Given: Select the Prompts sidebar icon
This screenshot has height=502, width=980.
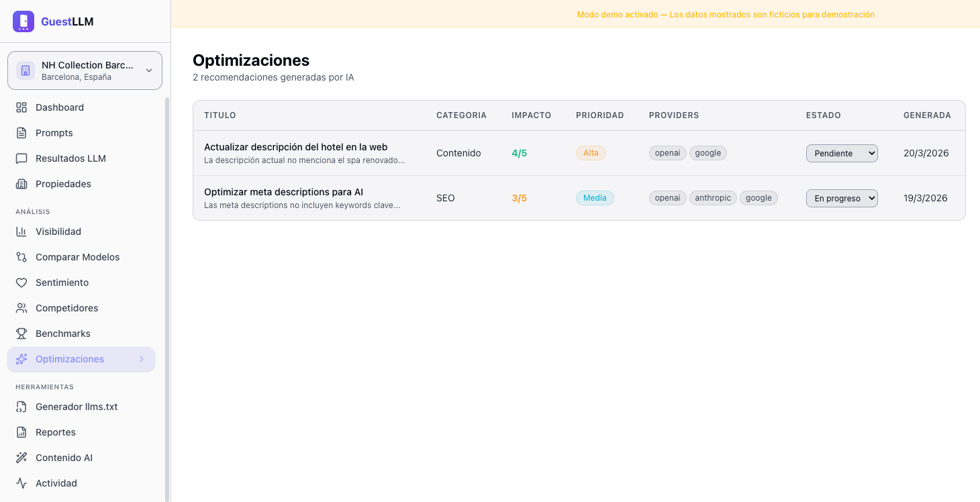Looking at the screenshot, I should (x=22, y=133).
